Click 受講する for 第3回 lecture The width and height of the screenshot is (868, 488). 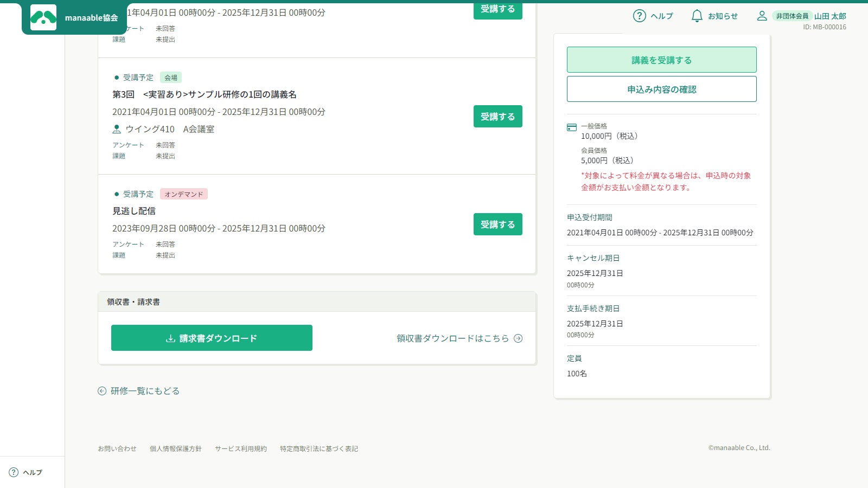[x=498, y=117]
